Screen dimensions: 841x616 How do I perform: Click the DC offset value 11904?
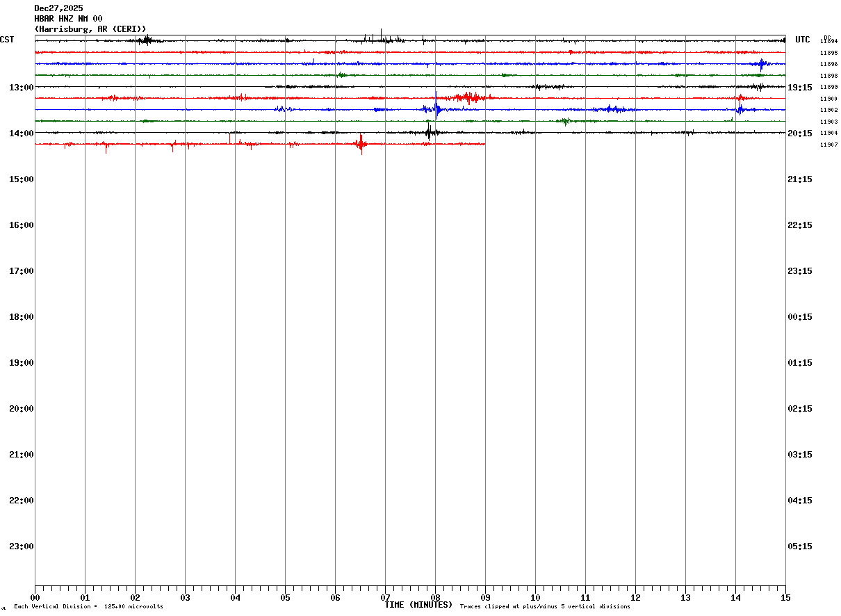pos(828,133)
